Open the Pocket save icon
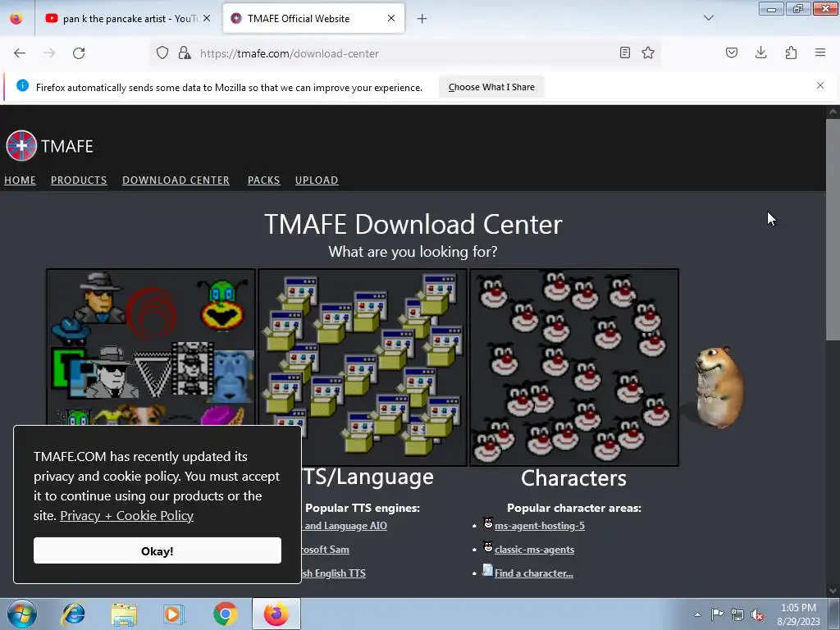 [x=732, y=53]
